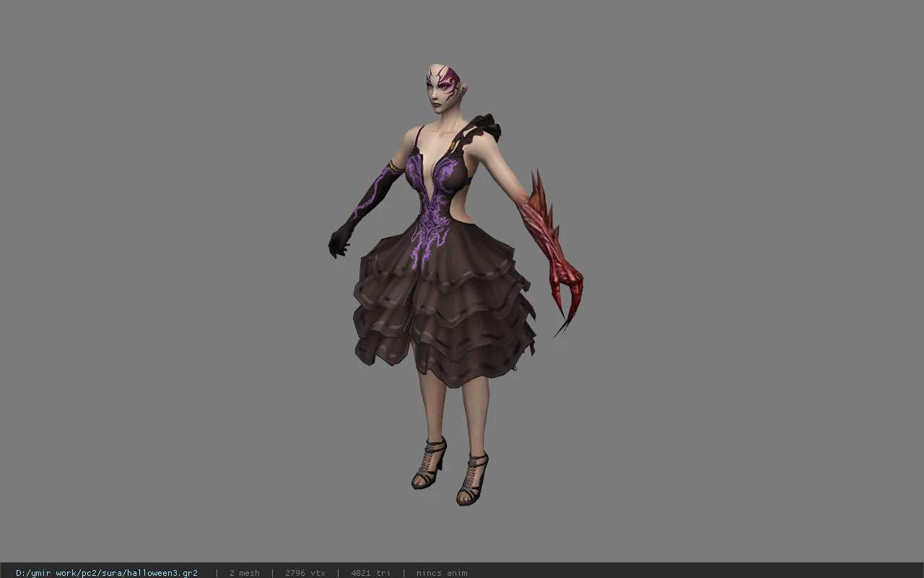Click the purple glowing pattern on the glove
Screen dimensions: 924x578
(x=370, y=197)
